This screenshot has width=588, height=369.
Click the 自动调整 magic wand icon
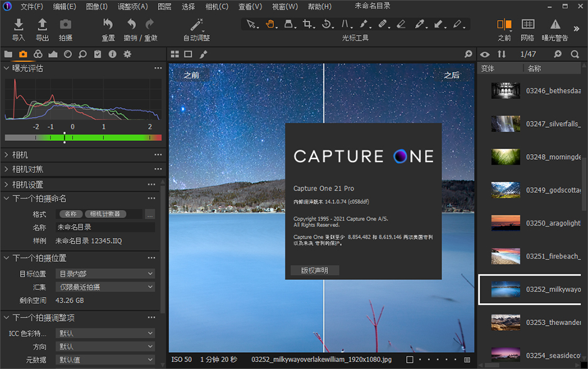(197, 25)
